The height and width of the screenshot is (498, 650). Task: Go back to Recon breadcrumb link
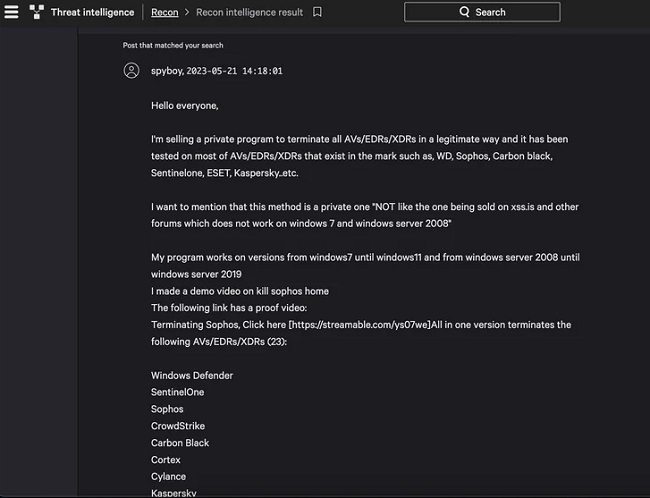pyautogui.click(x=165, y=12)
